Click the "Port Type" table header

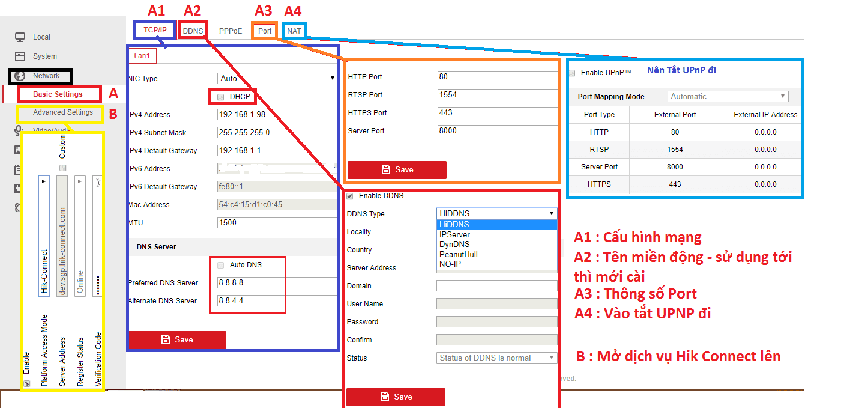click(x=599, y=115)
